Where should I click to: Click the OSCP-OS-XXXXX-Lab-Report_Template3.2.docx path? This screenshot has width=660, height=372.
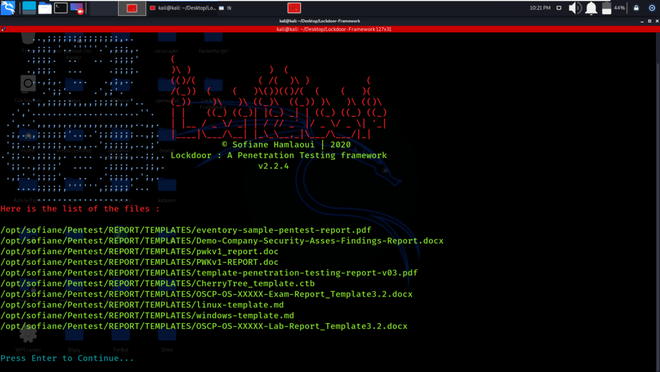pos(204,326)
